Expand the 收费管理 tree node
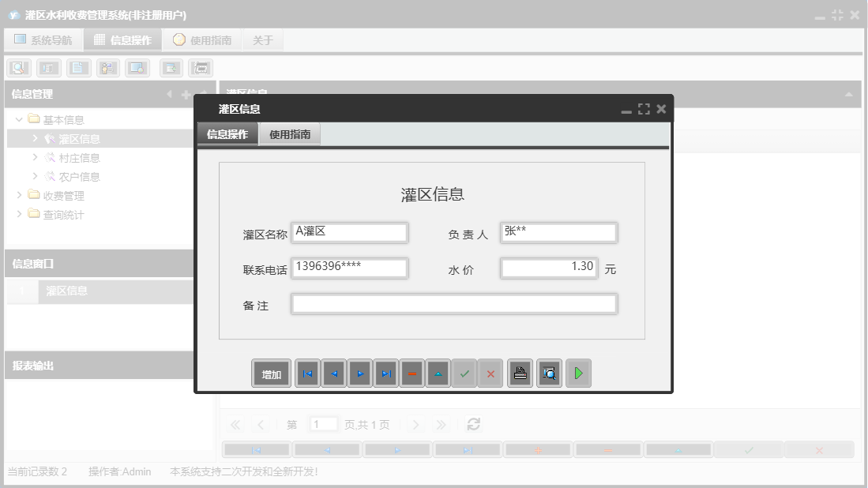 point(19,195)
